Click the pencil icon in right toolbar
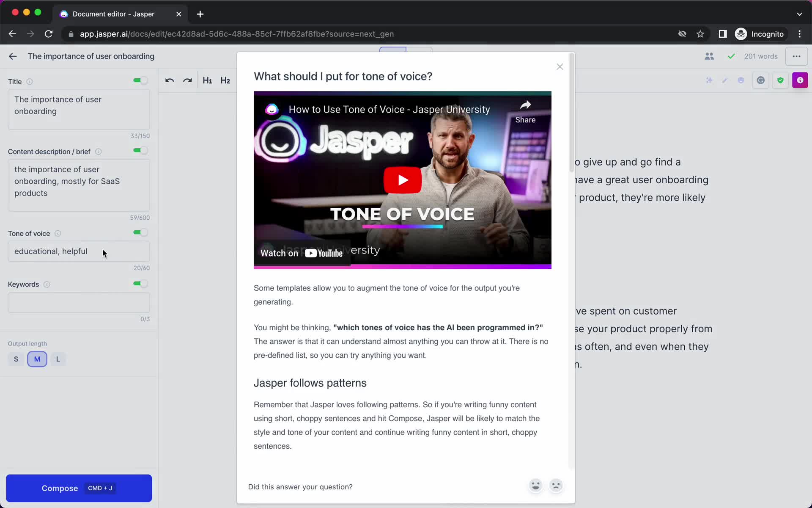Image resolution: width=812 pixels, height=508 pixels. tap(725, 80)
